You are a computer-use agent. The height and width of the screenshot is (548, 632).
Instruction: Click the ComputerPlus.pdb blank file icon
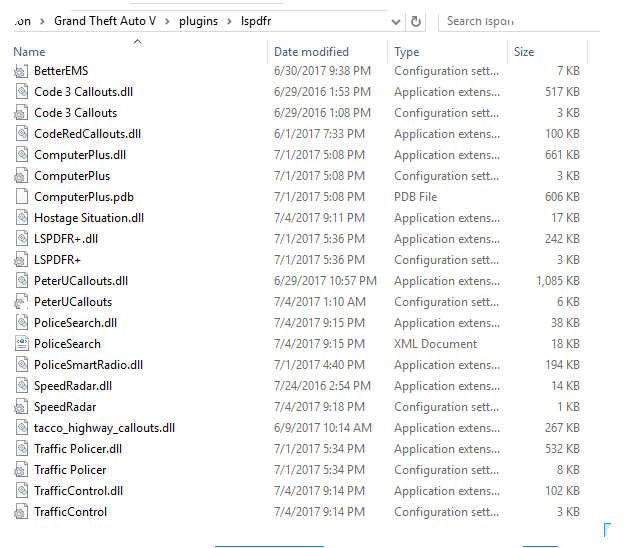click(22, 197)
